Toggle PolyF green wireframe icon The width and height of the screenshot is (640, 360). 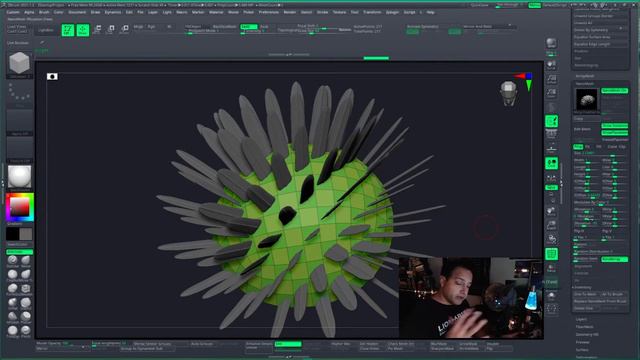(551, 254)
